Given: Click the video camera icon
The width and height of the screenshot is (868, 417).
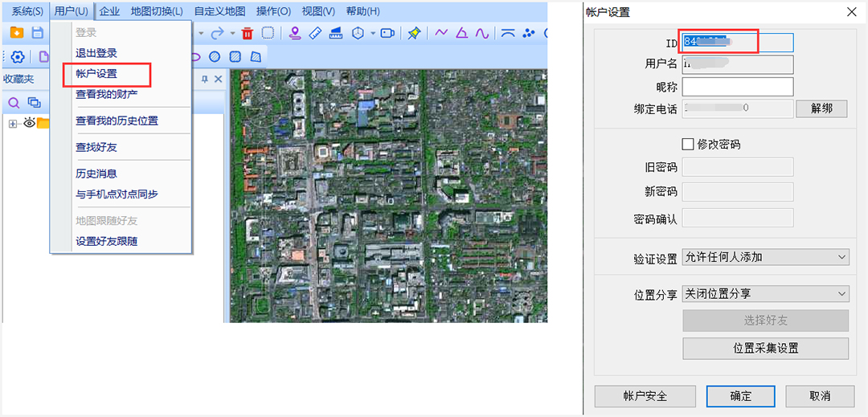Looking at the screenshot, I should click(x=387, y=33).
